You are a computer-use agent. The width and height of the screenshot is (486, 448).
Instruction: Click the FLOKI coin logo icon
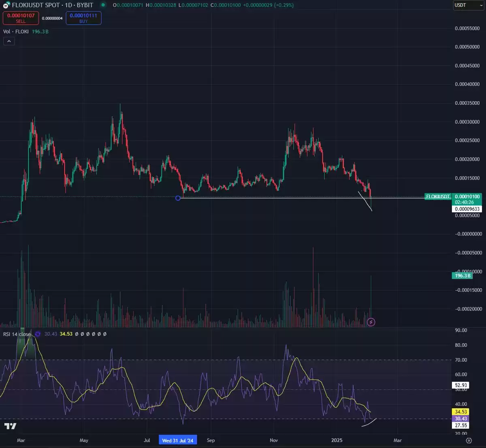(x=6, y=5)
